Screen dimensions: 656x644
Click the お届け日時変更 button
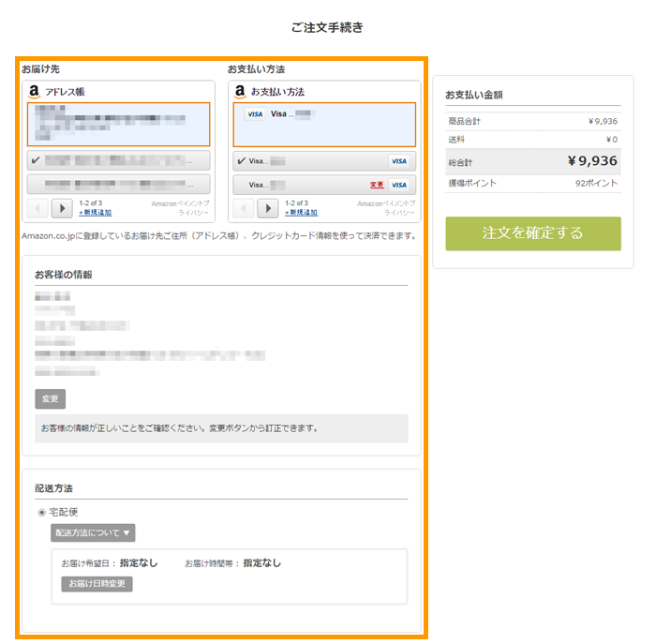pos(97,584)
